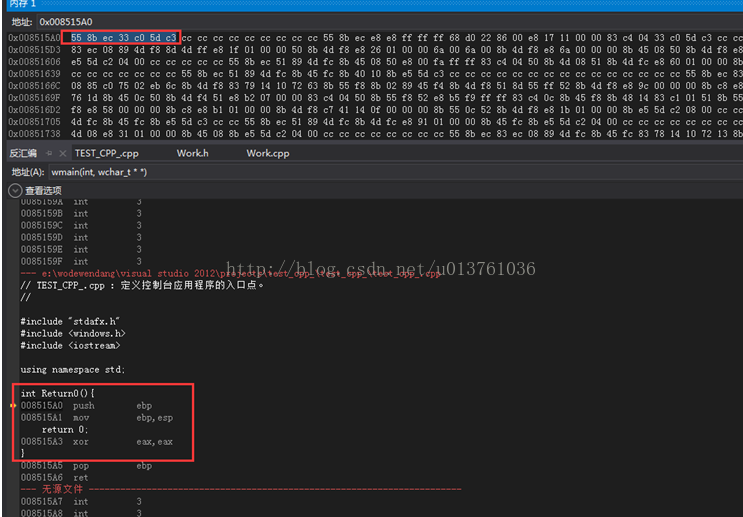Click the int 3 line at 0085159E

[81, 249]
